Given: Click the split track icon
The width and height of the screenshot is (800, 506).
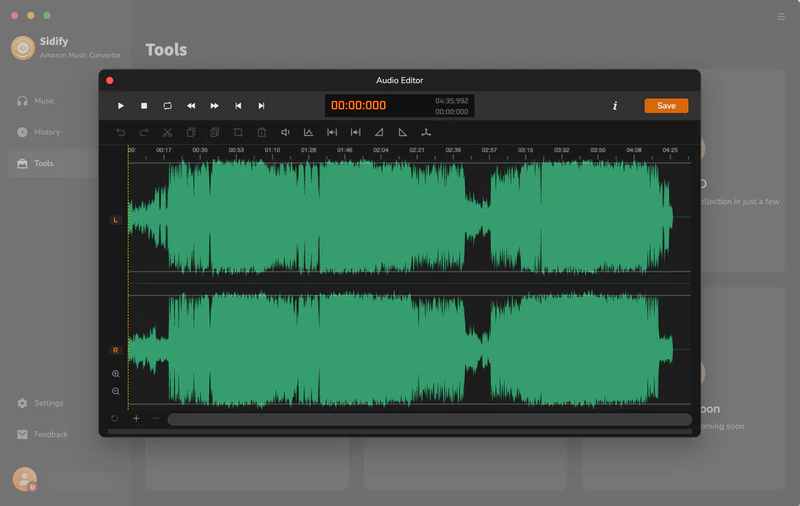Looking at the screenshot, I should 426,133.
